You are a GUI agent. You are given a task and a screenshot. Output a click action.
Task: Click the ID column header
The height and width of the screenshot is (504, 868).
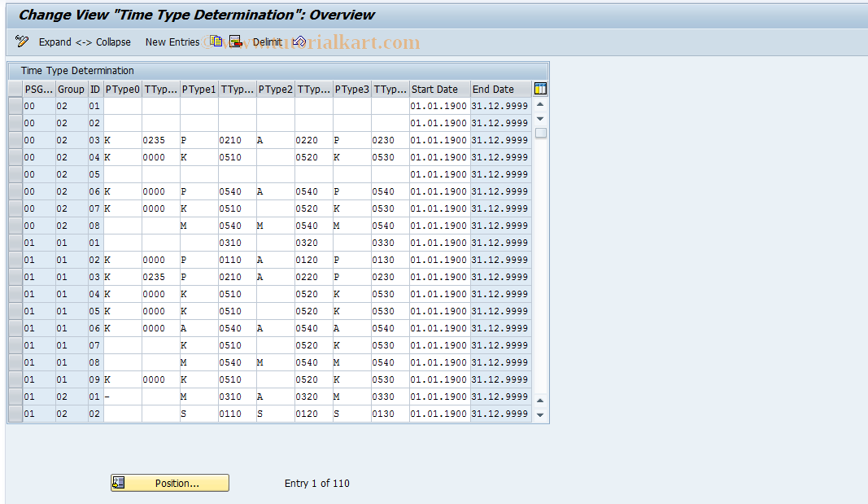[95, 89]
